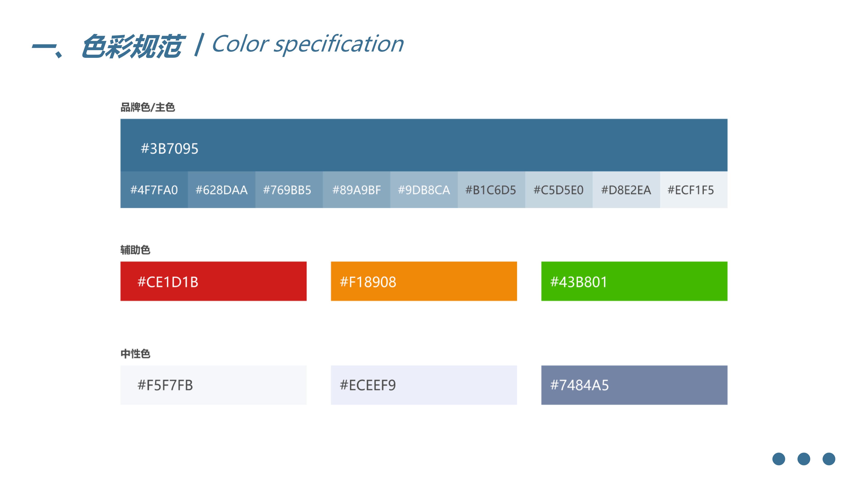Click the main brand color #3B7095 swatch
This screenshot has height=488, width=868.
click(x=424, y=145)
